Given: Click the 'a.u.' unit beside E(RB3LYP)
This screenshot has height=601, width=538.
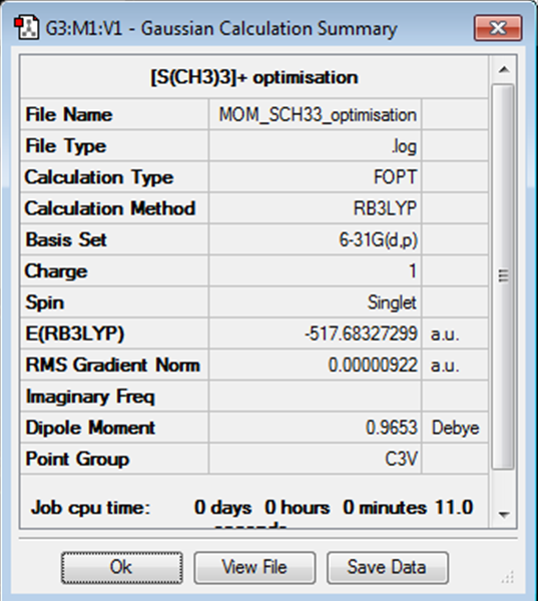Looking at the screenshot, I should (x=445, y=334).
